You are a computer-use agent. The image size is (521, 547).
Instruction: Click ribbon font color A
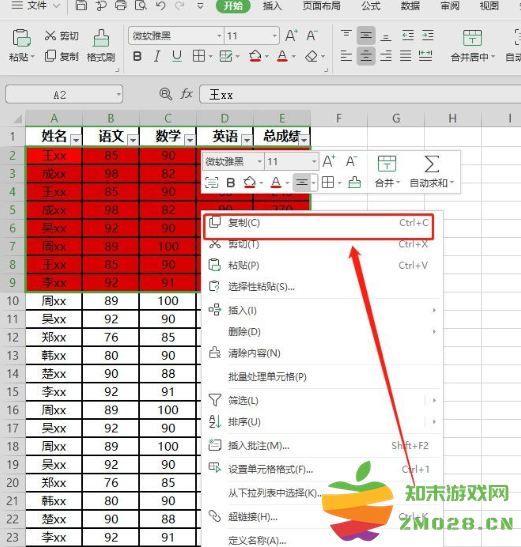click(x=282, y=56)
